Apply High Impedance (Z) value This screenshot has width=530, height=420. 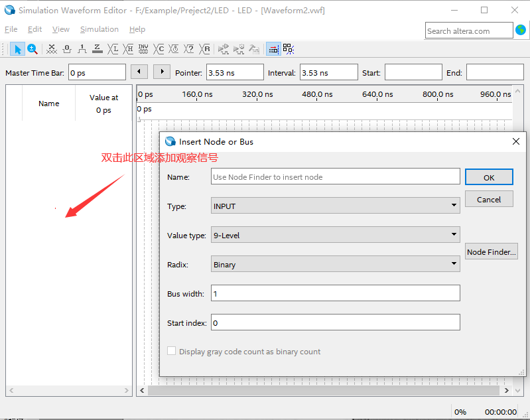click(x=98, y=49)
